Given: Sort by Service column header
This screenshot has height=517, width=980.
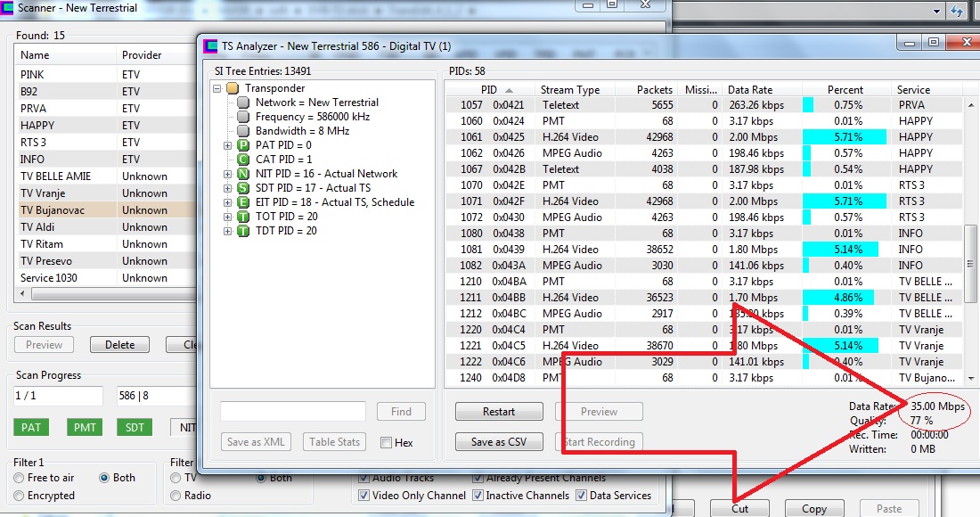Looking at the screenshot, I should pyautogui.click(x=927, y=90).
